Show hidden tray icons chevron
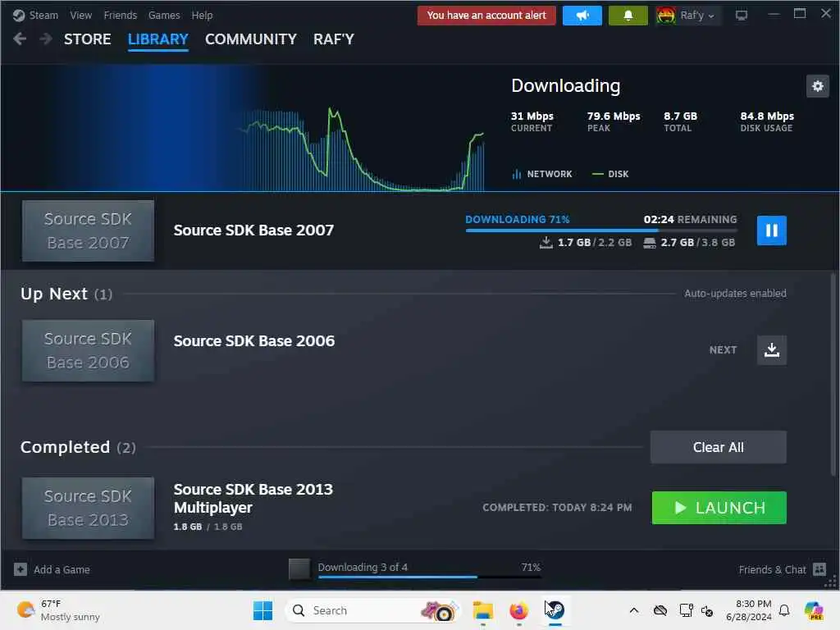The image size is (840, 630). coord(634,610)
